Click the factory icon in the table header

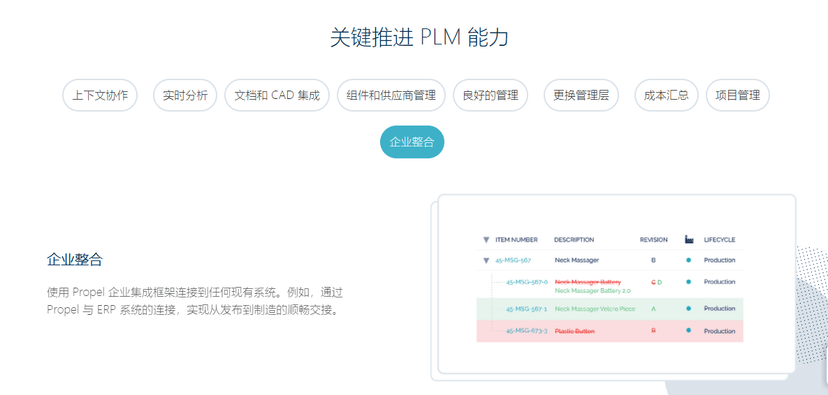click(x=689, y=239)
